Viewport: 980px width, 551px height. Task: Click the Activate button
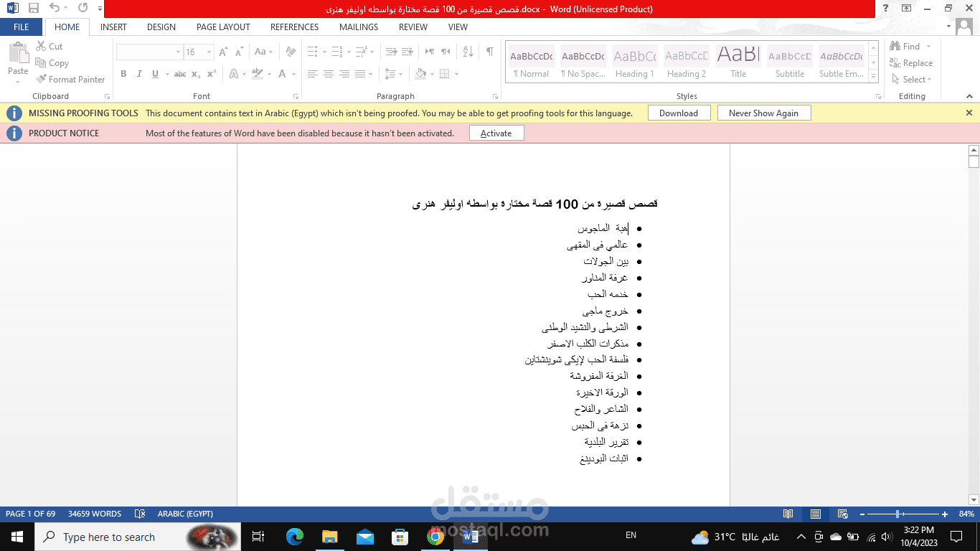tap(496, 133)
